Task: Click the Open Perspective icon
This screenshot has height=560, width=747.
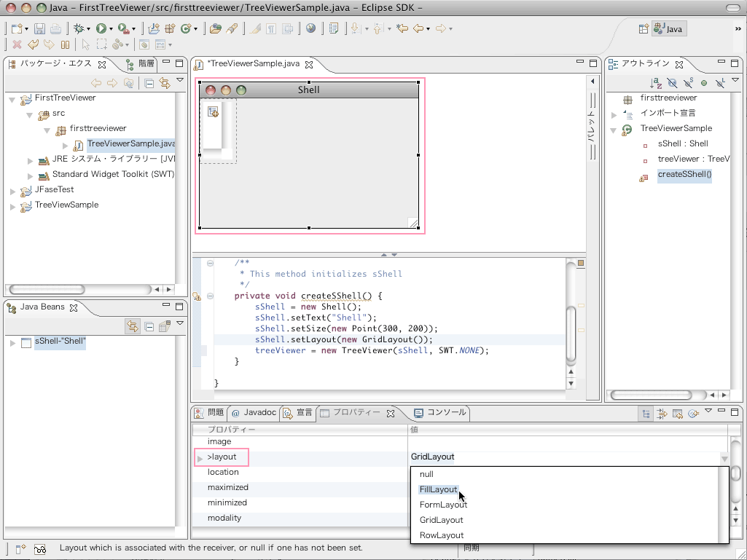Action: click(644, 28)
